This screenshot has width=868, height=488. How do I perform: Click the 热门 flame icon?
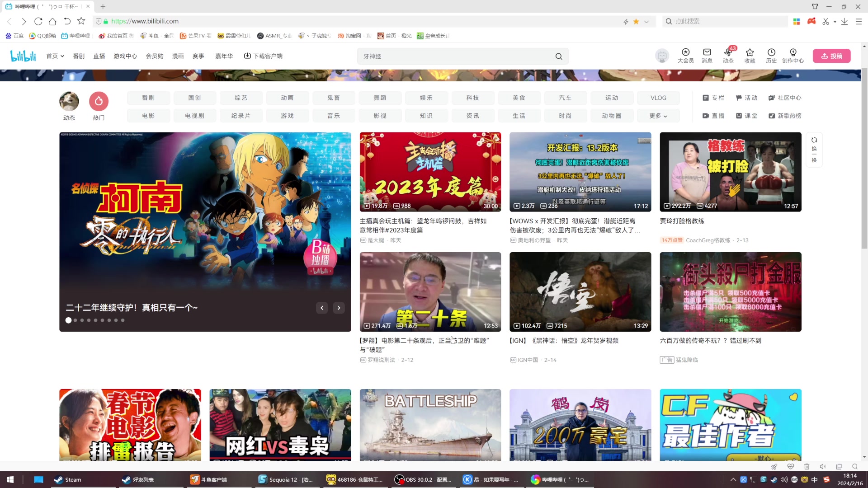coord(99,101)
